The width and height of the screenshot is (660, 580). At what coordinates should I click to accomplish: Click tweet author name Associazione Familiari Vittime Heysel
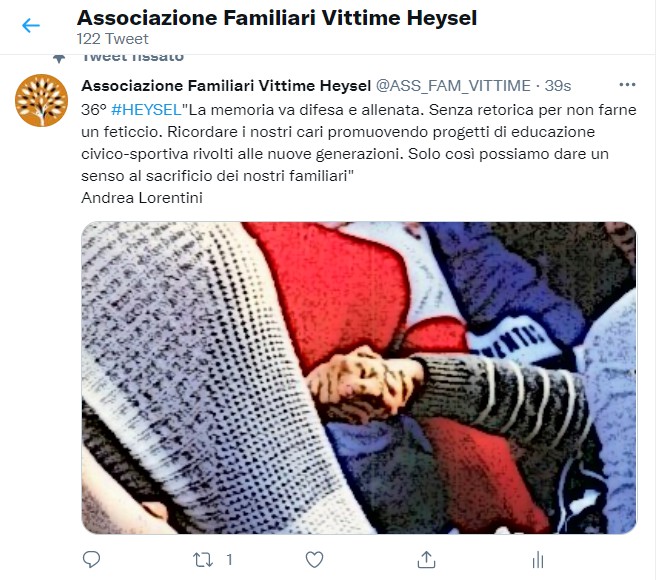pos(226,86)
